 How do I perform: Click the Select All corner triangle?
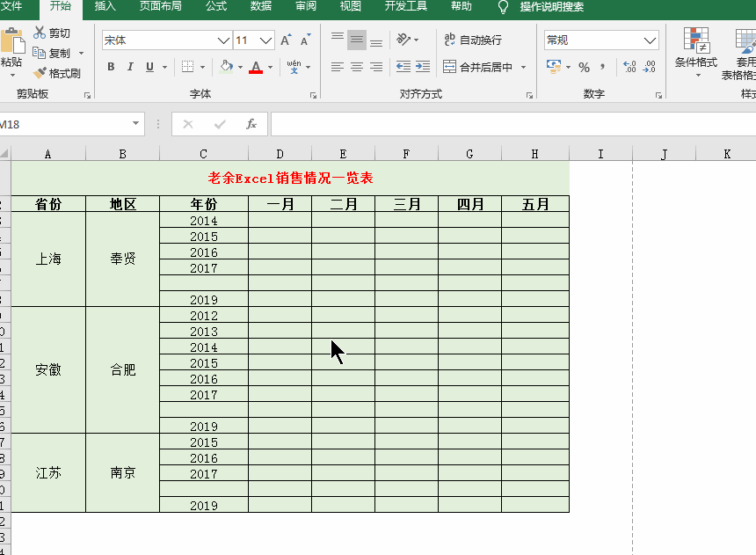(x=4, y=154)
